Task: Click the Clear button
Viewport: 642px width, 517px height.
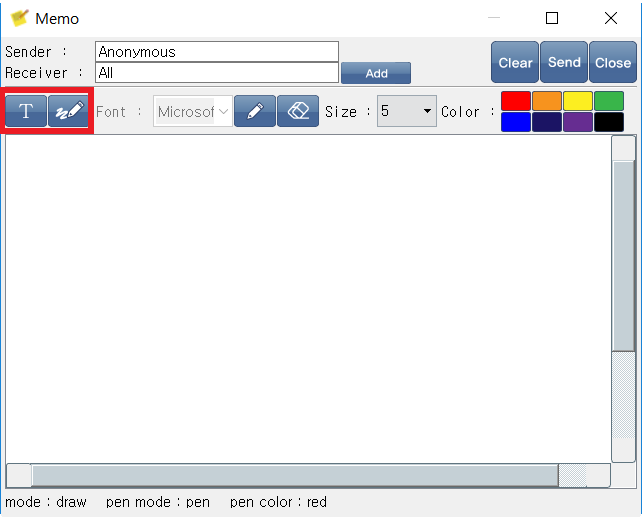Action: point(515,62)
